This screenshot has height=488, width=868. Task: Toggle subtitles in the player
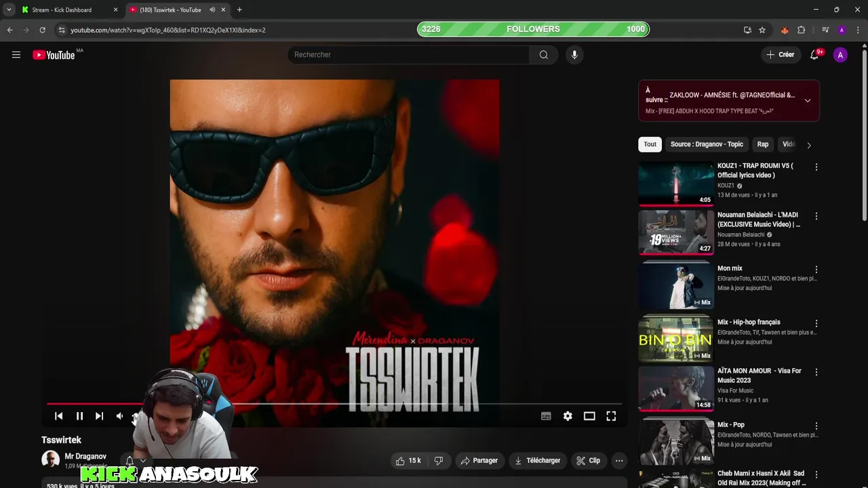546,416
